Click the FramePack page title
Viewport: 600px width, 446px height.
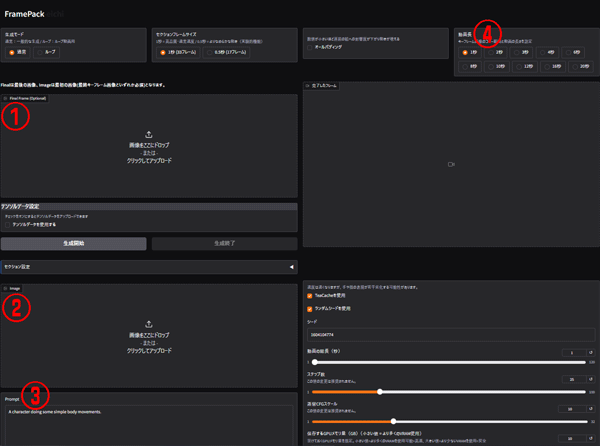(24, 14)
